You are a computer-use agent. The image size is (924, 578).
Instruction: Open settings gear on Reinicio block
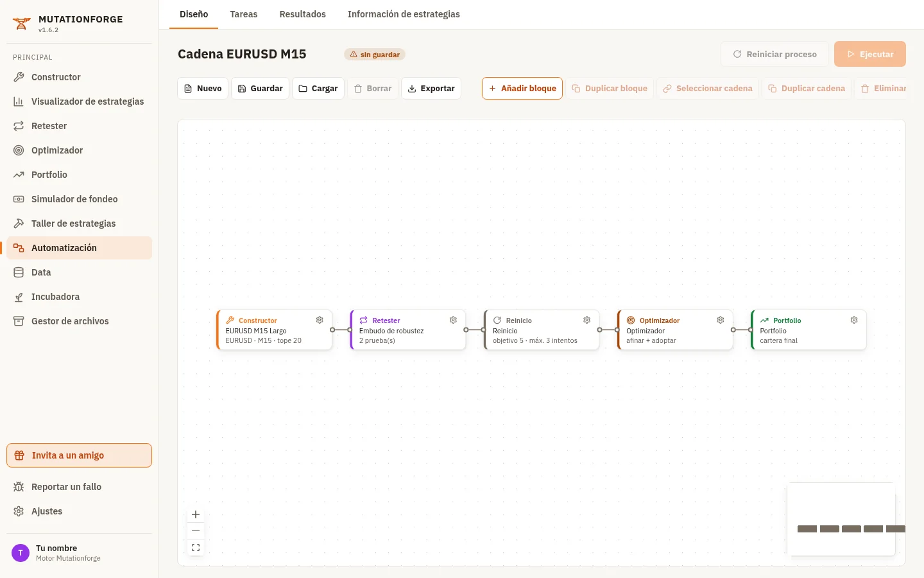pos(586,320)
